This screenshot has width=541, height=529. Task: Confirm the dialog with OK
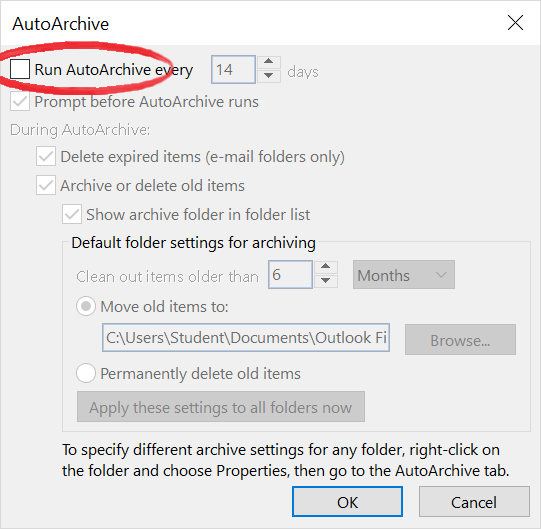347,502
